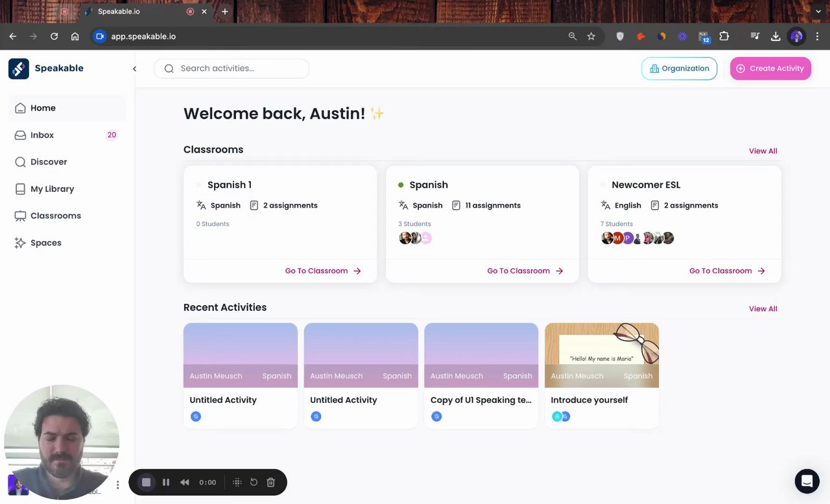Click badge icon under first Untitled Activity
Viewport: 830px width, 504px height.
(x=196, y=417)
